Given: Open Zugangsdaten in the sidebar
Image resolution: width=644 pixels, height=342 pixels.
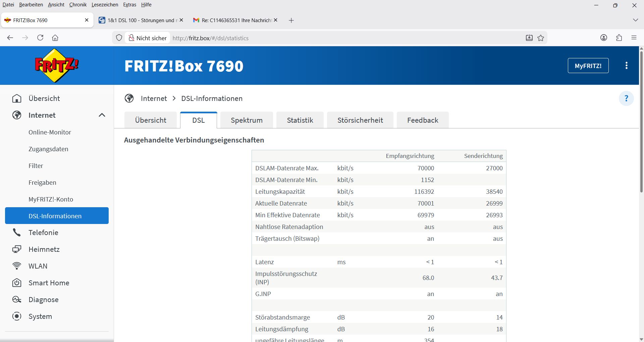Looking at the screenshot, I should (x=48, y=149).
